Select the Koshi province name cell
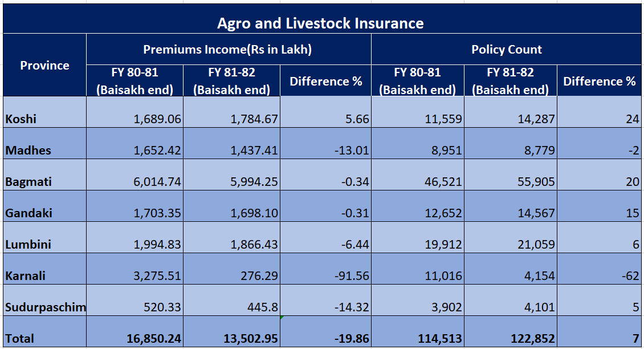Viewport: 644px width, 349px height. pos(44,119)
